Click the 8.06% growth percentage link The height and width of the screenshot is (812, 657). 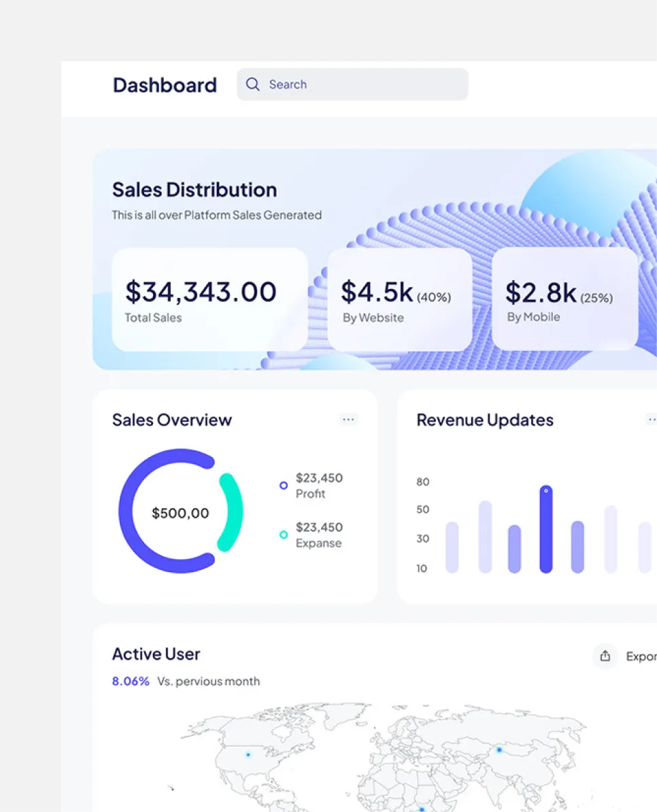[130, 681]
